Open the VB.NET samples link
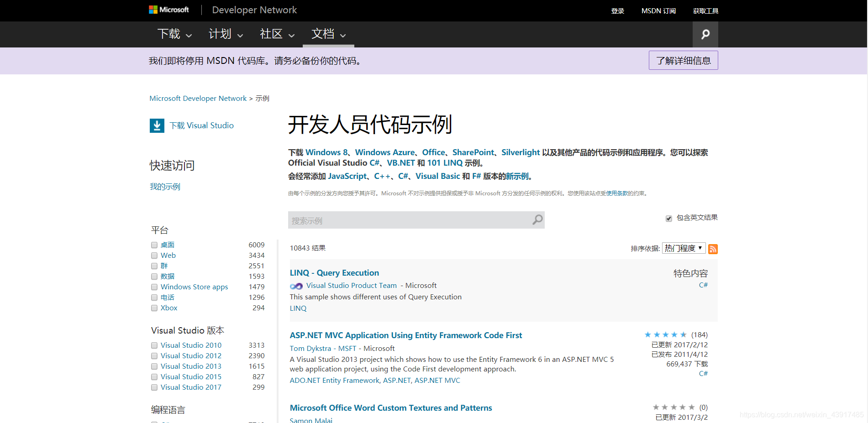 click(x=400, y=163)
